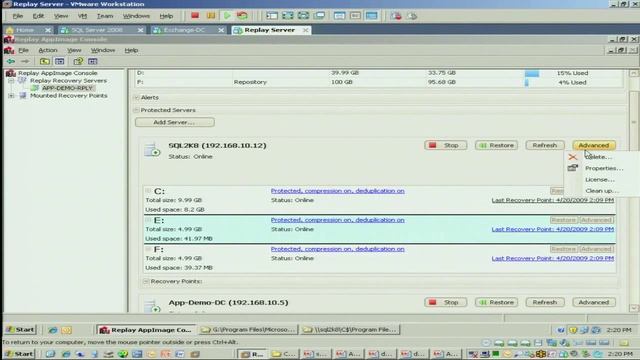Click the guest Start button above the hint text
640x360 pixels.
pyautogui.click(x=20, y=329)
